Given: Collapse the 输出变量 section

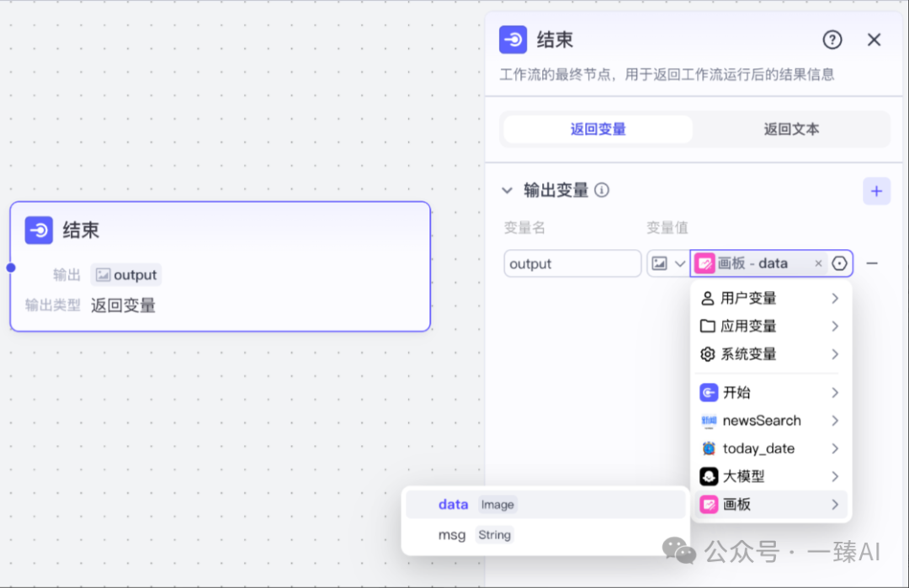Looking at the screenshot, I should (x=508, y=191).
